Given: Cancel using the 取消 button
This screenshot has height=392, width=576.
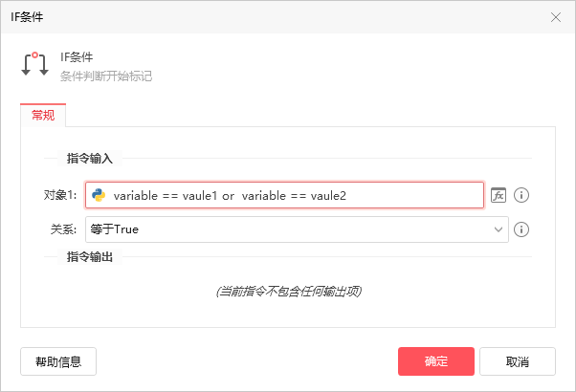Looking at the screenshot, I should (518, 361).
